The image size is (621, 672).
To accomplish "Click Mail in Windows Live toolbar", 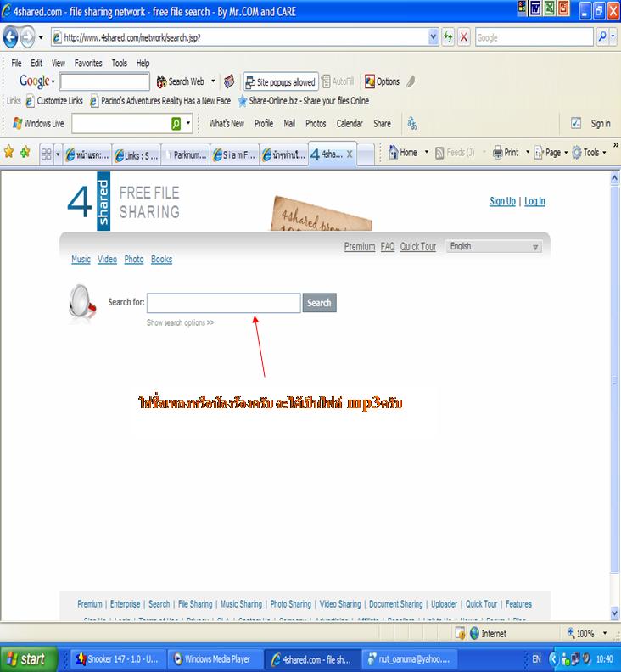I will 289,123.
